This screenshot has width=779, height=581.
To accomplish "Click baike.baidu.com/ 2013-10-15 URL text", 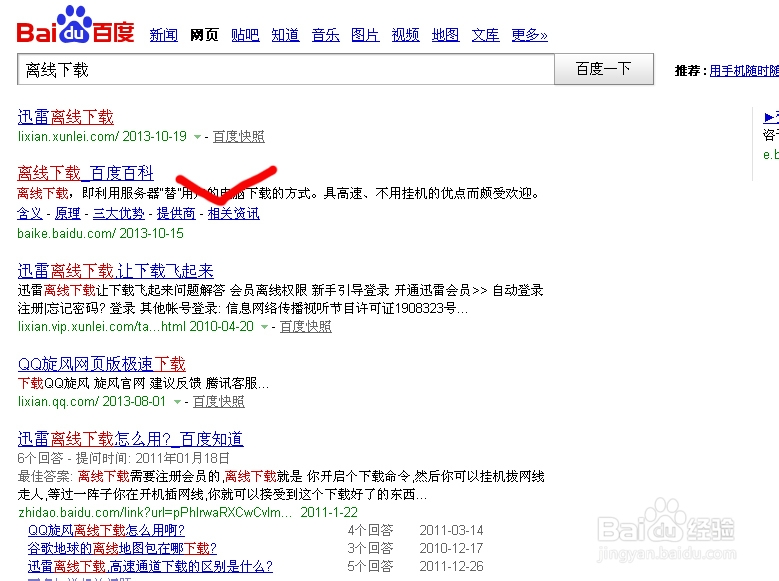I will (100, 234).
